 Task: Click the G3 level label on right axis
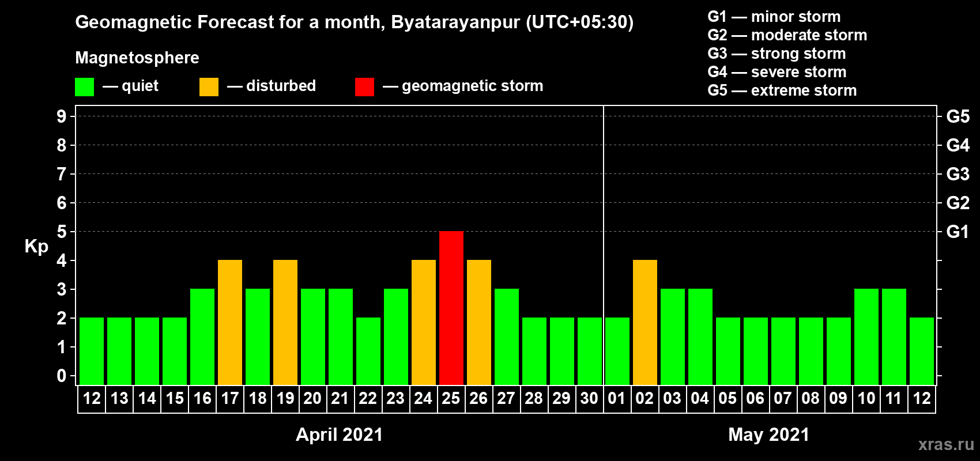point(958,174)
